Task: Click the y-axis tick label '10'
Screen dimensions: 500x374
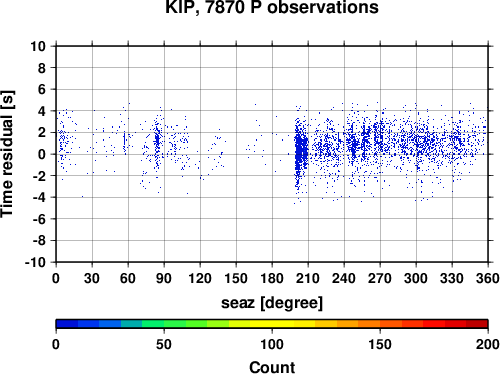Action: (x=38, y=46)
